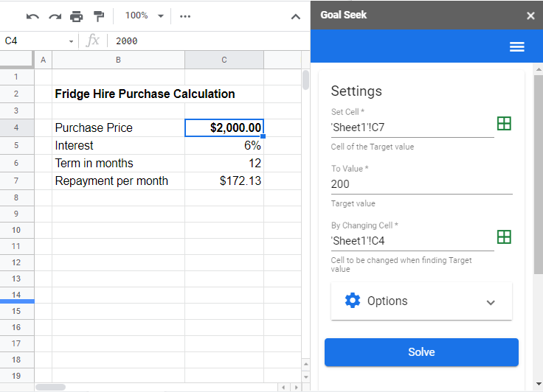Expand the Options section
Viewport: 543px width, 392px height.
[x=421, y=301]
